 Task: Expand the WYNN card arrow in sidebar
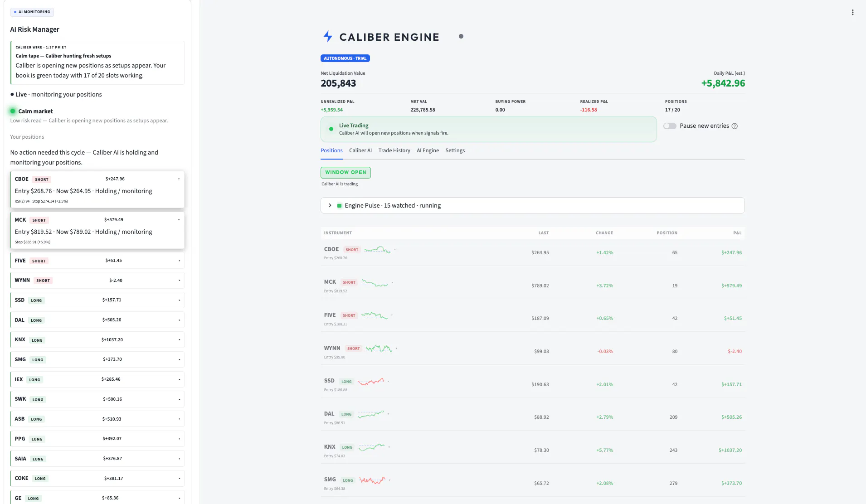click(179, 280)
